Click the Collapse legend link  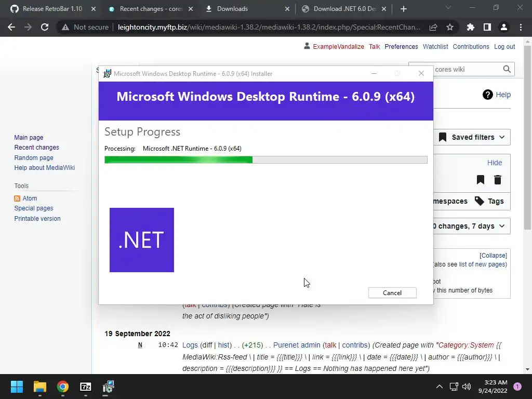(493, 256)
